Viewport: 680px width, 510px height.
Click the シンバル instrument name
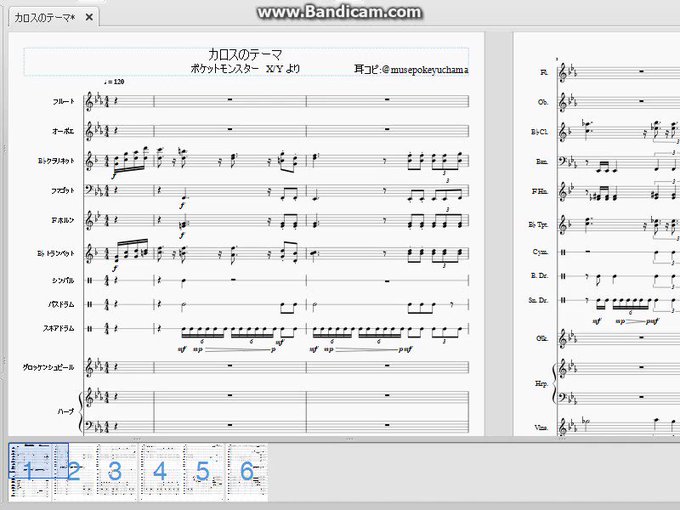(63, 281)
